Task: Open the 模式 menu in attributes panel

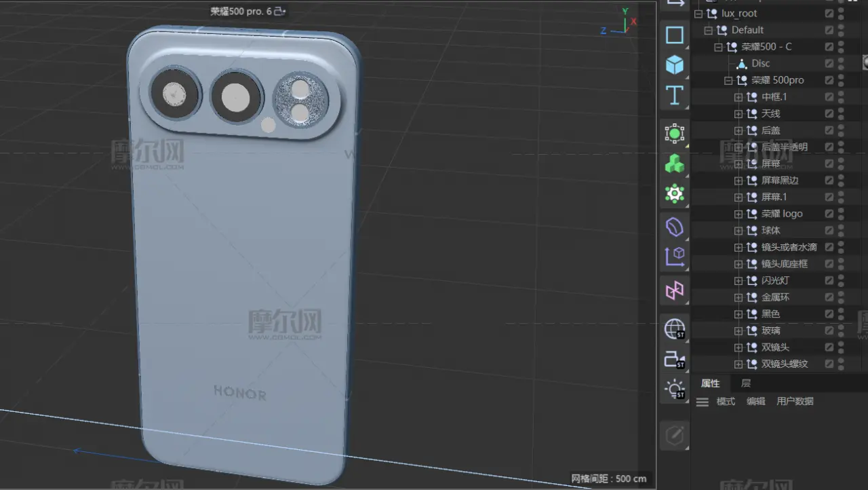Action: pyautogui.click(x=726, y=401)
